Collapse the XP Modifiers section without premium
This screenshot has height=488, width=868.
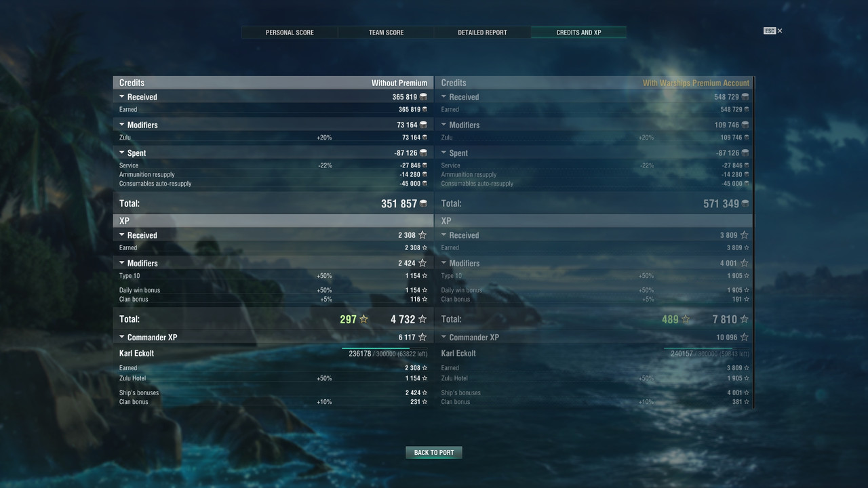pos(122,263)
